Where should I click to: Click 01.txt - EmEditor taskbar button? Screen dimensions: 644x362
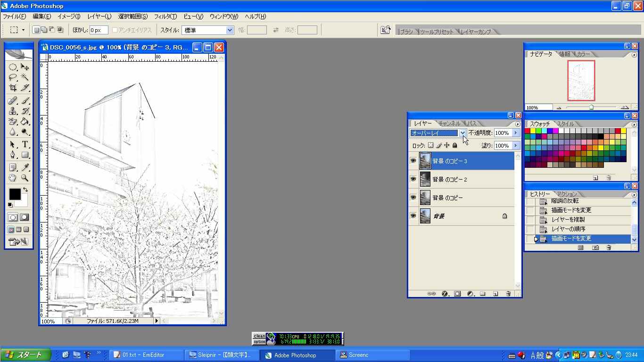(x=146, y=355)
